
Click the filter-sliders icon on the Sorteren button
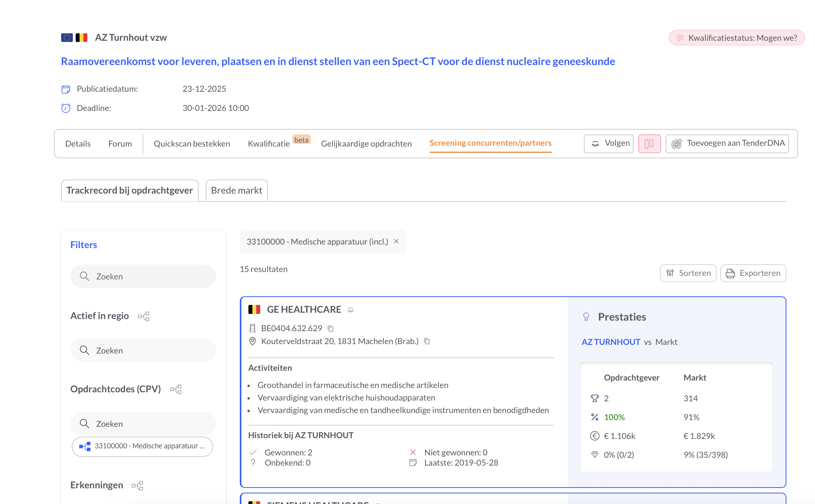coord(670,273)
